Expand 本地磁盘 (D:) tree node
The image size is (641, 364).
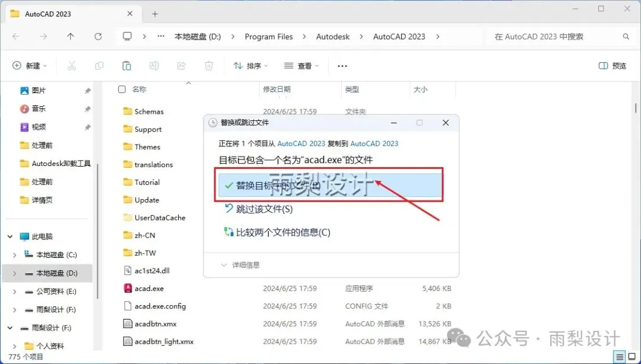tap(15, 273)
